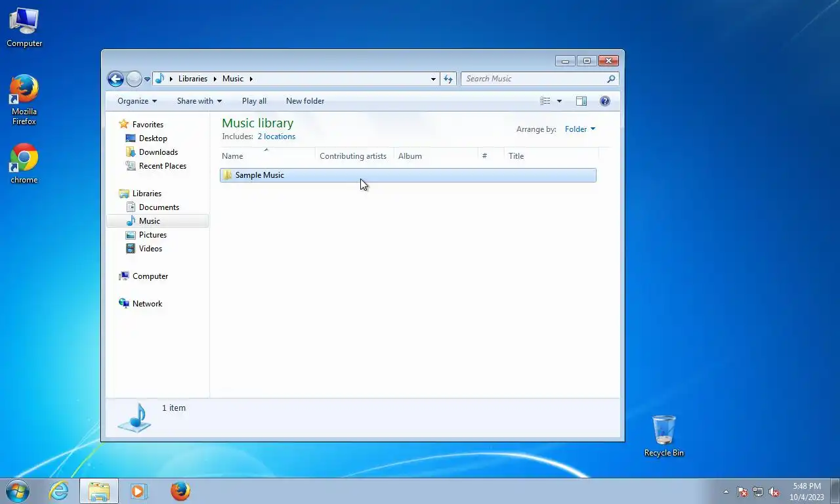The image size is (840, 504).
Task: Open Desktop in the navigation pane
Action: click(153, 138)
